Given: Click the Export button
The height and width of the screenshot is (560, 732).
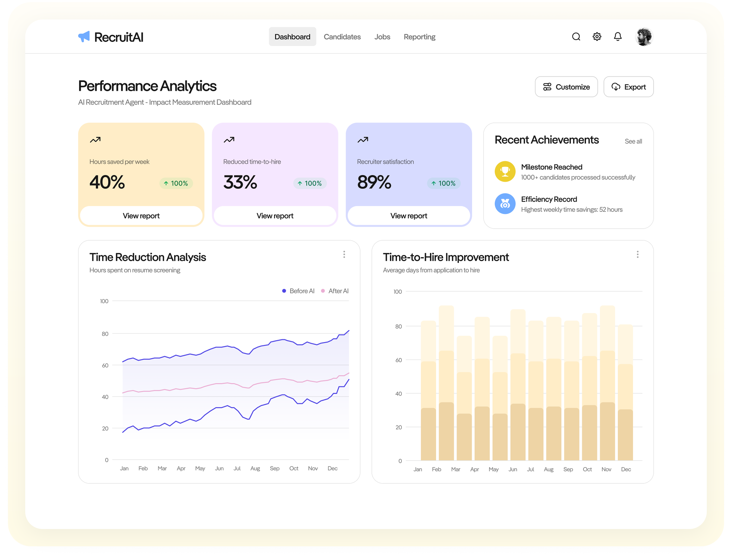Looking at the screenshot, I should tap(628, 87).
